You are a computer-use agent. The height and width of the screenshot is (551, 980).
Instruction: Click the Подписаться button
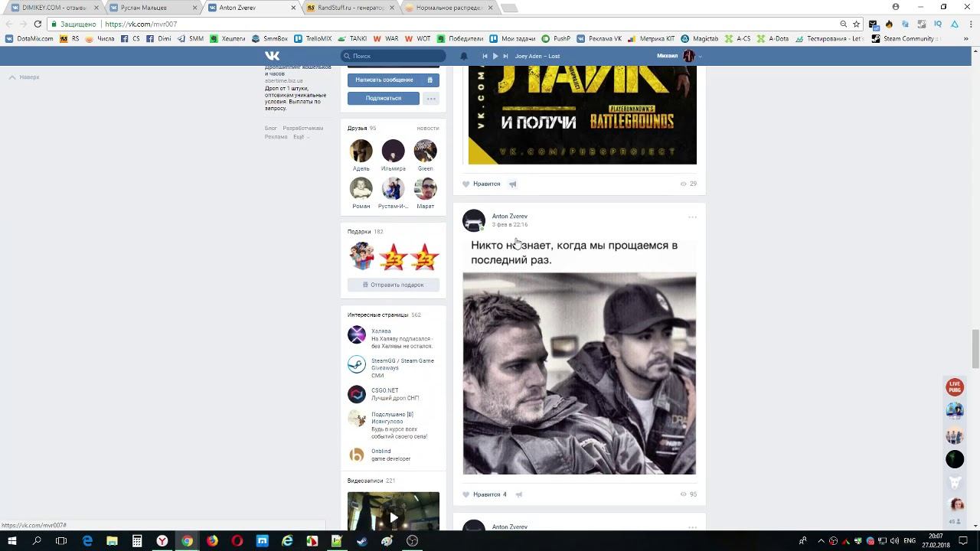[384, 98]
